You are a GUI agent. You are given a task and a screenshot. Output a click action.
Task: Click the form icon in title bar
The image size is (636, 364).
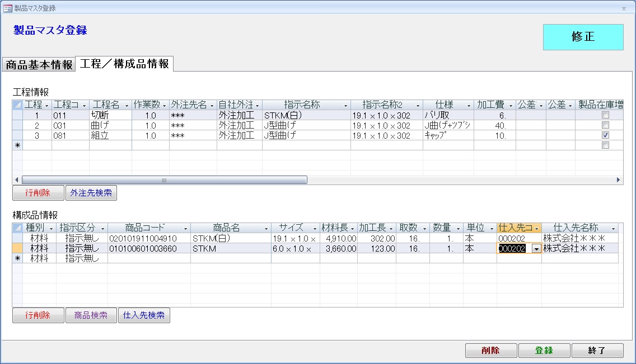(x=8, y=8)
